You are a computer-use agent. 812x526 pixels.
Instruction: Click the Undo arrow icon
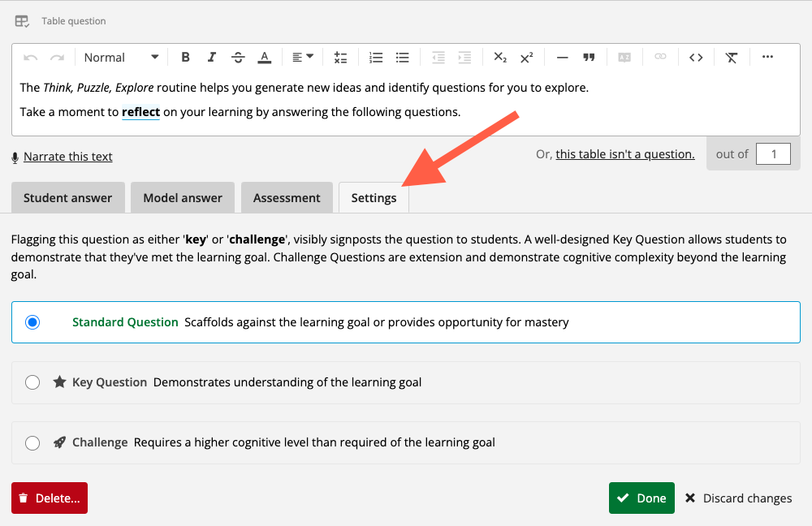31,58
